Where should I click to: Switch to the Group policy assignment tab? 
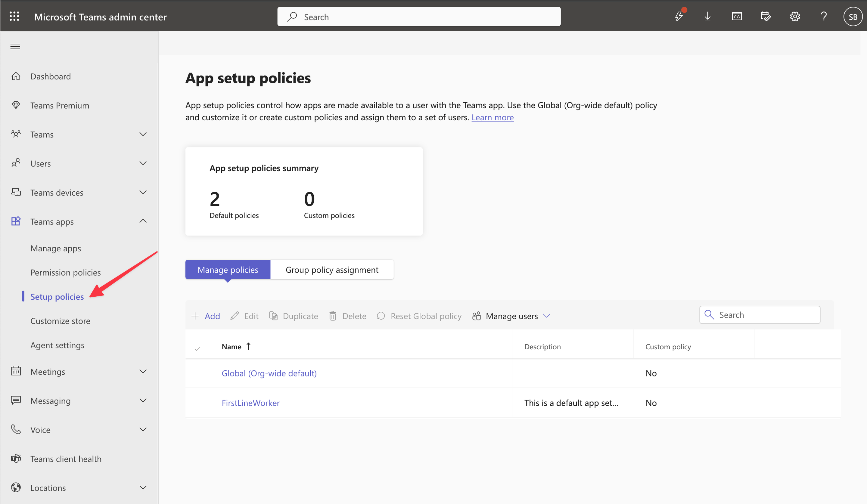tap(332, 270)
